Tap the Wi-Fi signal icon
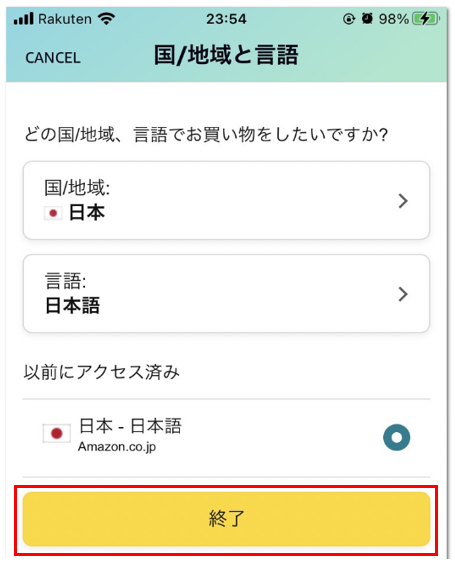Screen dimensions: 455x565 click(x=107, y=18)
